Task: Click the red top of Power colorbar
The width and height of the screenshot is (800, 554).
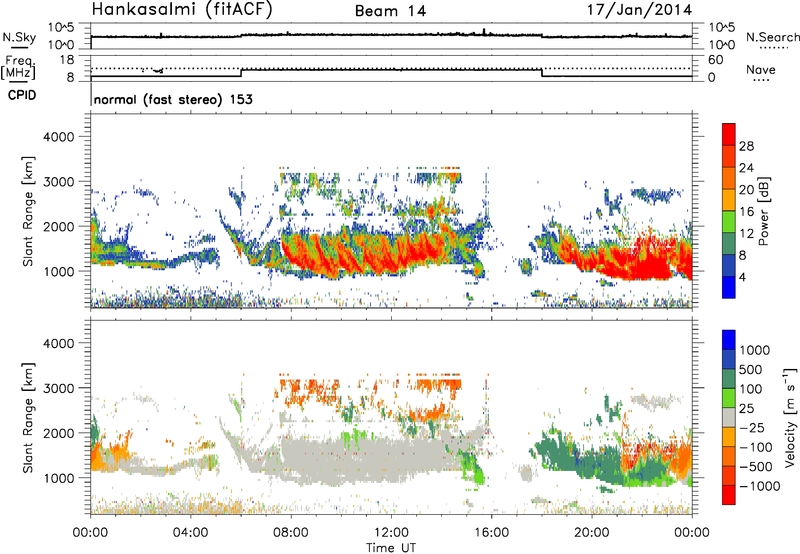Action: [x=729, y=134]
